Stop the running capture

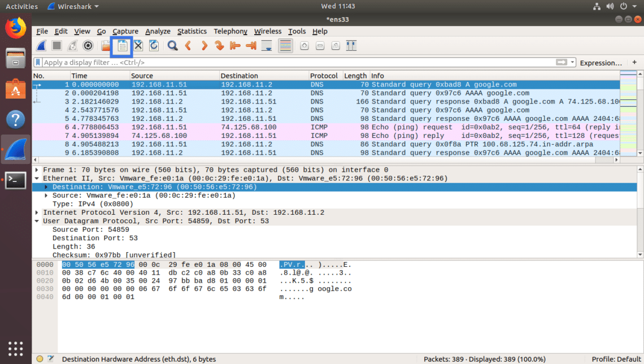coord(56,46)
